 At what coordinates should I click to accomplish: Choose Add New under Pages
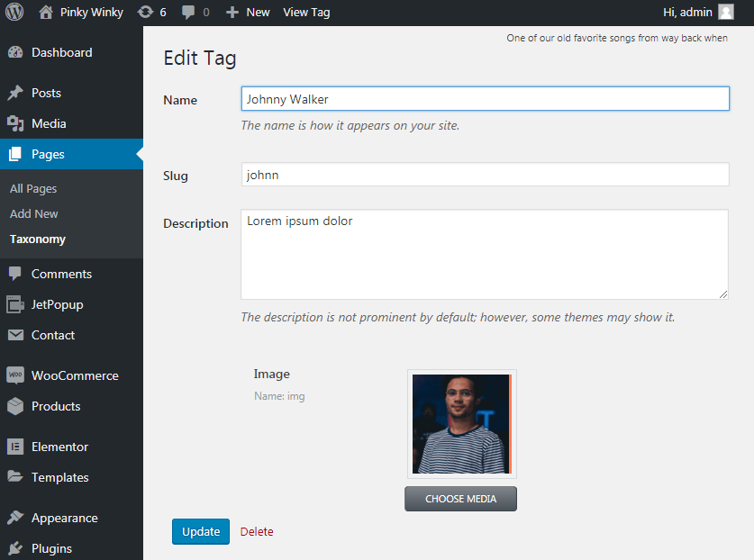click(33, 214)
